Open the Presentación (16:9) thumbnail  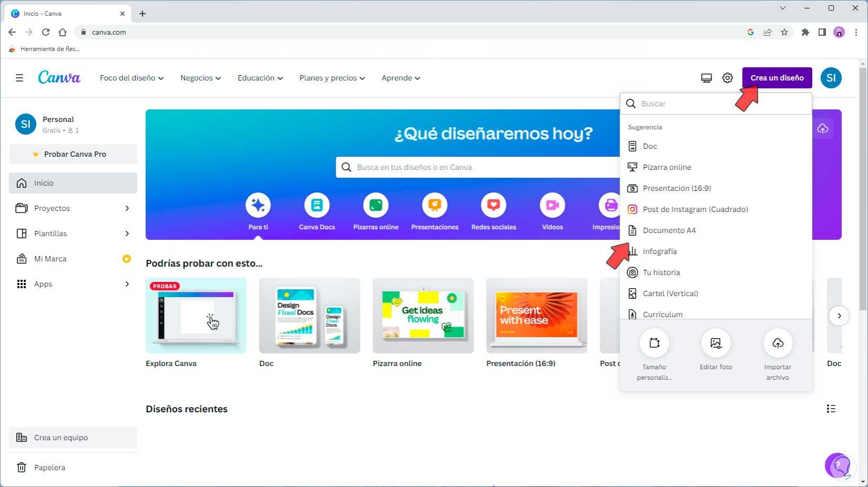click(x=537, y=316)
